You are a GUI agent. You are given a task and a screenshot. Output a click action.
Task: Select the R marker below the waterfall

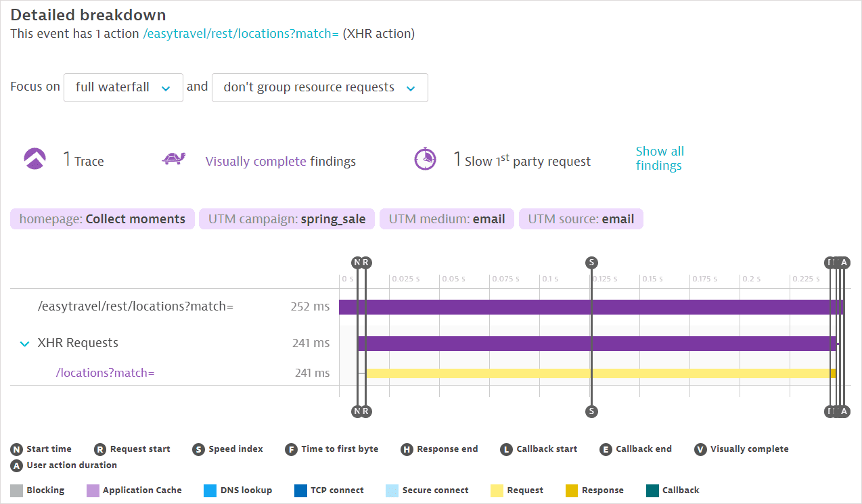365,411
